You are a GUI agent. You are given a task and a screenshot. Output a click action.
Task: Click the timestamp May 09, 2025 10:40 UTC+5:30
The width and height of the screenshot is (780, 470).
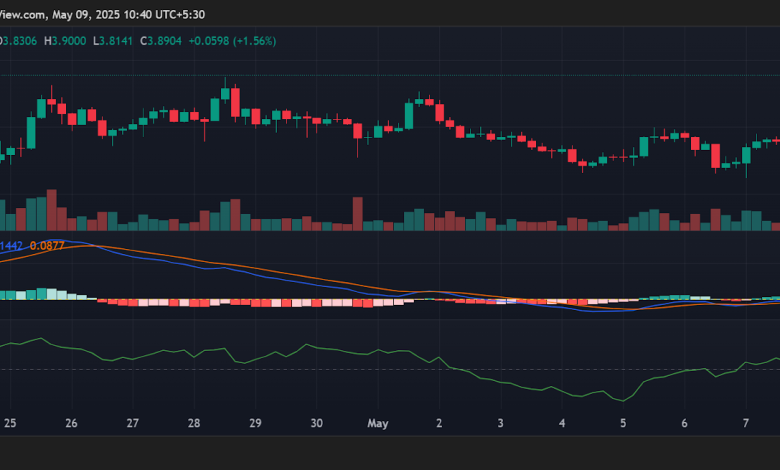[x=128, y=15]
